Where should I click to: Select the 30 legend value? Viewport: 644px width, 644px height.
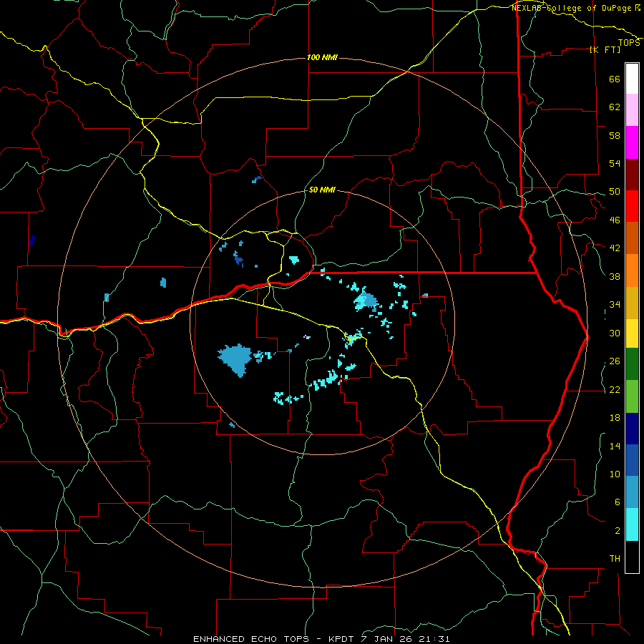point(615,333)
